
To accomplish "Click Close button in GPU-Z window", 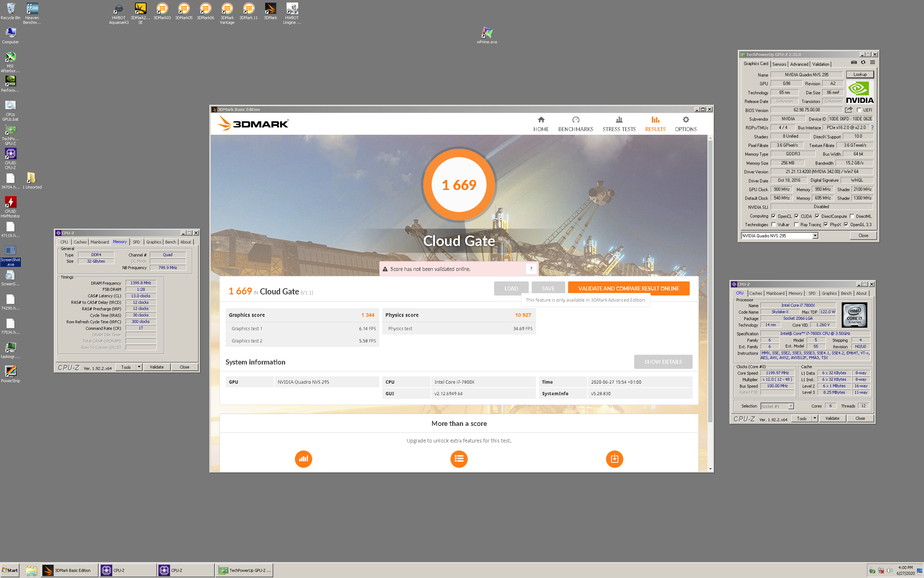I will tap(863, 236).
